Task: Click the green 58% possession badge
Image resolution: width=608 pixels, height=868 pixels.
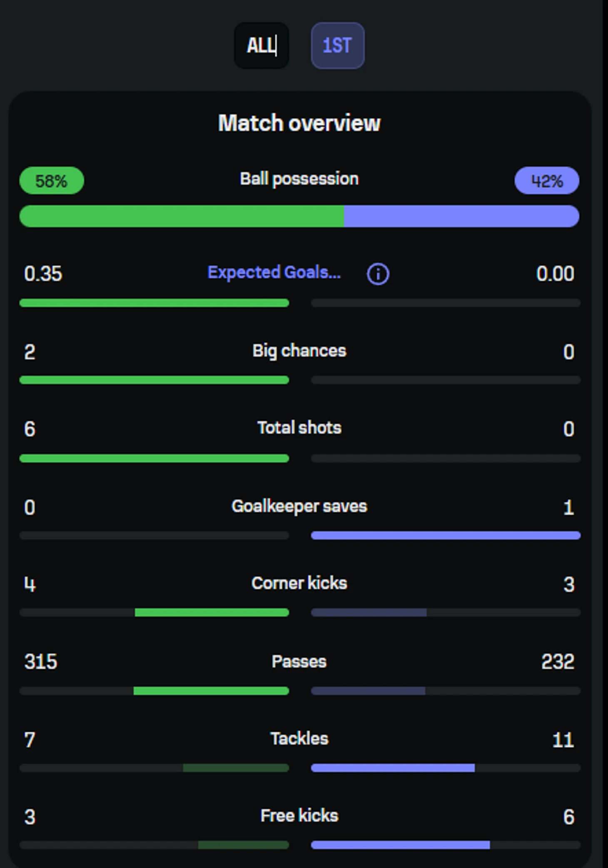Action: 52,181
